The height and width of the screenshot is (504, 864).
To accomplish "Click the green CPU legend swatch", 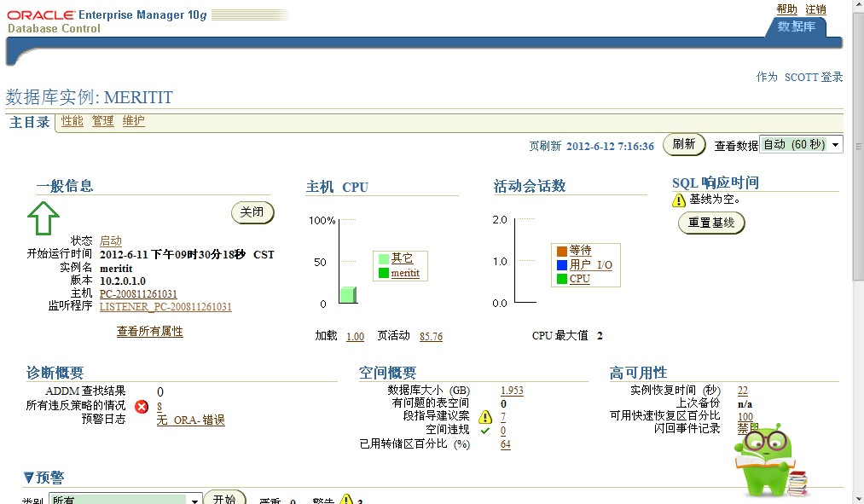I will [x=561, y=279].
